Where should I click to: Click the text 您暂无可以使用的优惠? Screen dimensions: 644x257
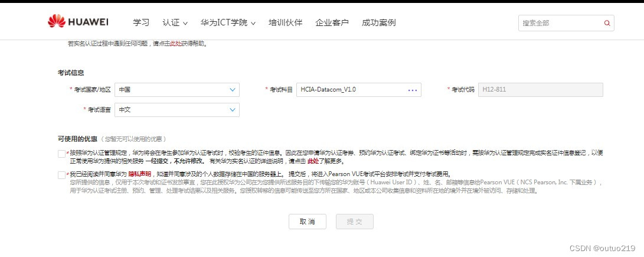tap(133, 139)
